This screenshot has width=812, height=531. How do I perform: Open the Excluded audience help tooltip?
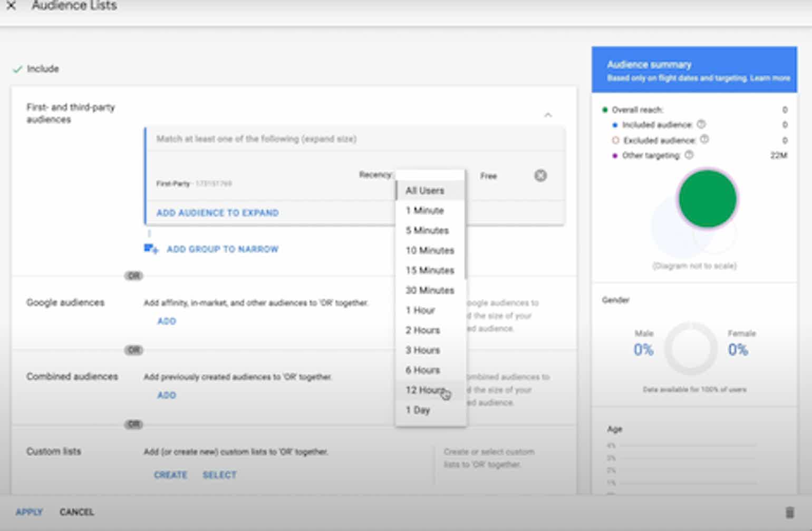pos(704,140)
